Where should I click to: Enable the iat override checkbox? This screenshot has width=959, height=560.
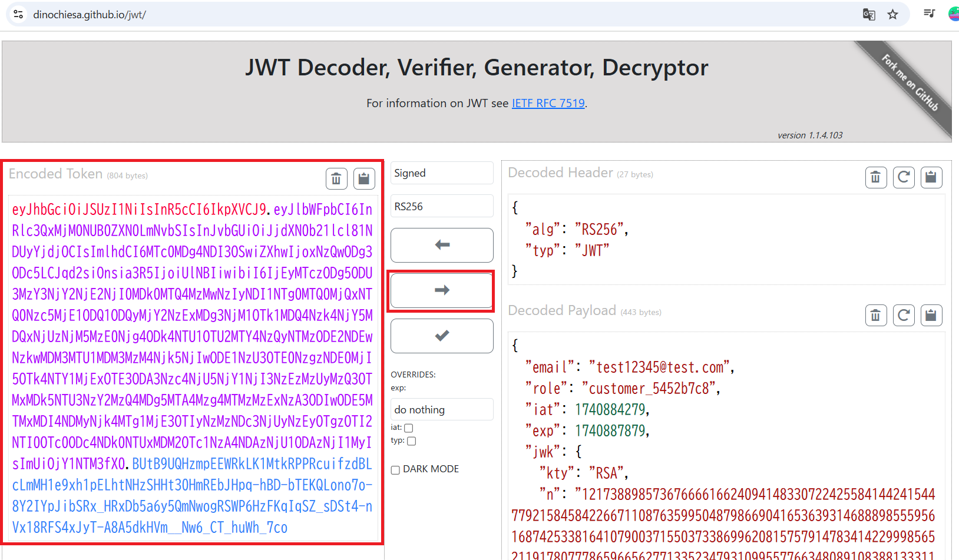(x=409, y=428)
